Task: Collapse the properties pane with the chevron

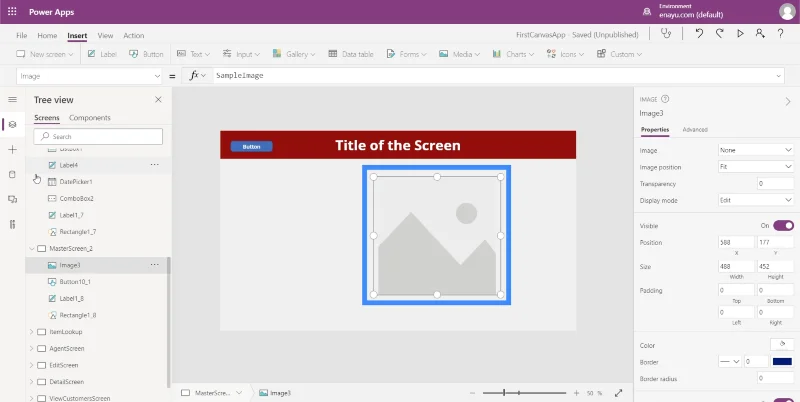Action: pos(788,102)
